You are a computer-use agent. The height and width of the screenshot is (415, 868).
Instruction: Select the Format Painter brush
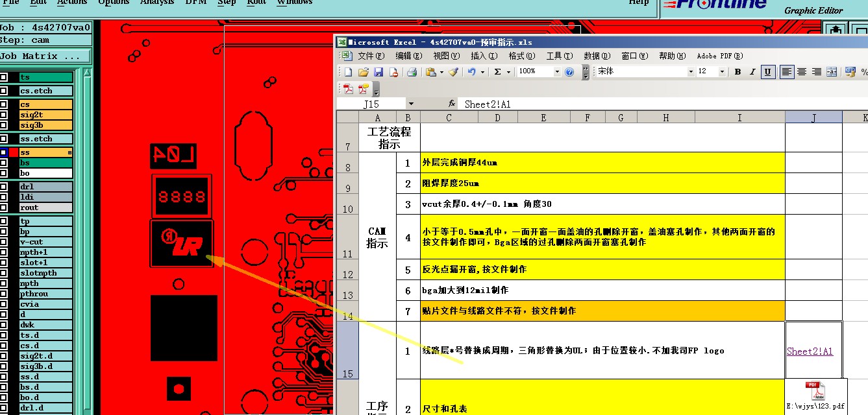(x=453, y=72)
